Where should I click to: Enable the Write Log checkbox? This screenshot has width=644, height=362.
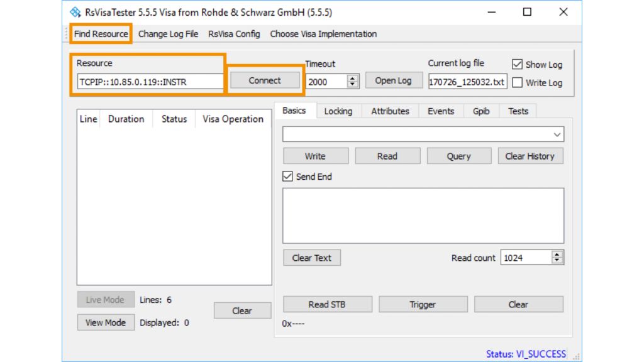518,82
